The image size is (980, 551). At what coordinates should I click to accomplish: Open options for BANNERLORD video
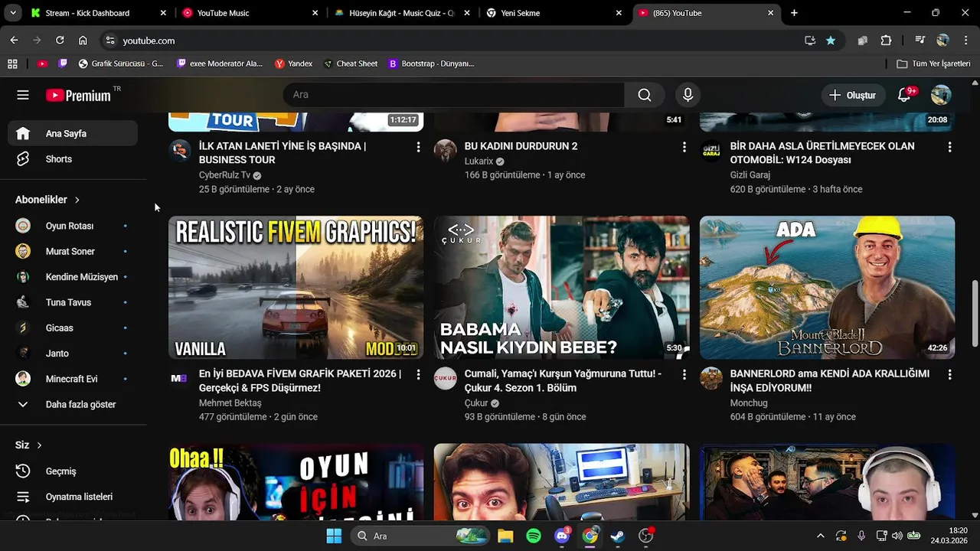[949, 374]
